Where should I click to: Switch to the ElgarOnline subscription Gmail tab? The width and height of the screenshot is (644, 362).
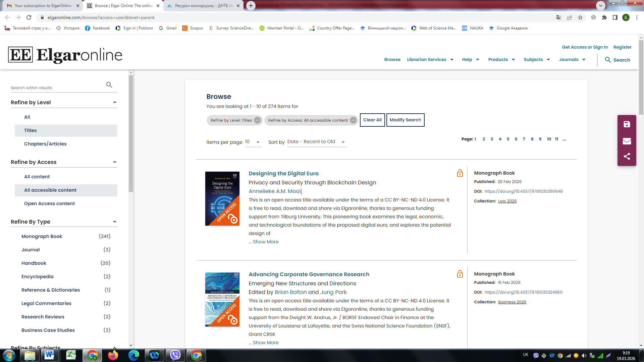pyautogui.click(x=43, y=6)
